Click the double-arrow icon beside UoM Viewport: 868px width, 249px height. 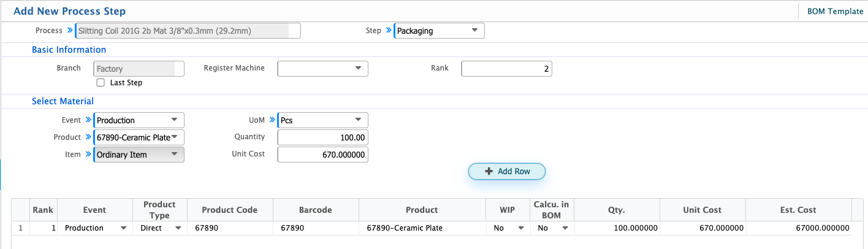coord(272,120)
